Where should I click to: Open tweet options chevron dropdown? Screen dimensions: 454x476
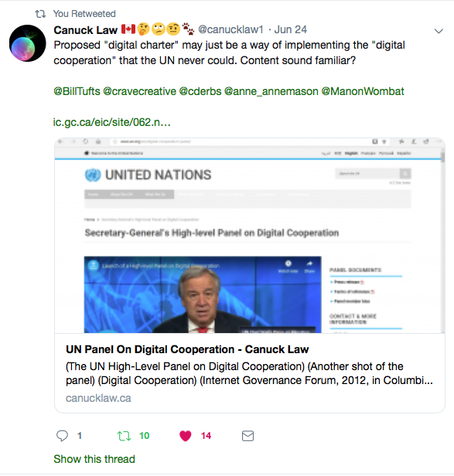click(x=439, y=31)
